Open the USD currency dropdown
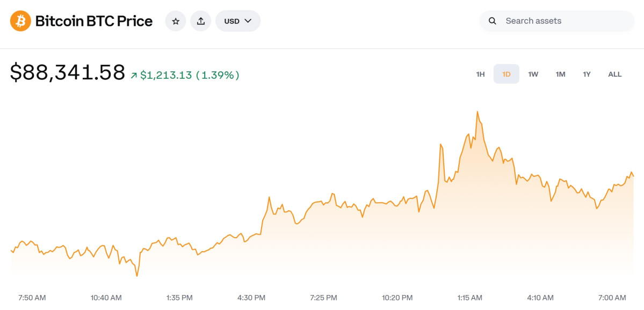644x310 pixels. (x=237, y=21)
